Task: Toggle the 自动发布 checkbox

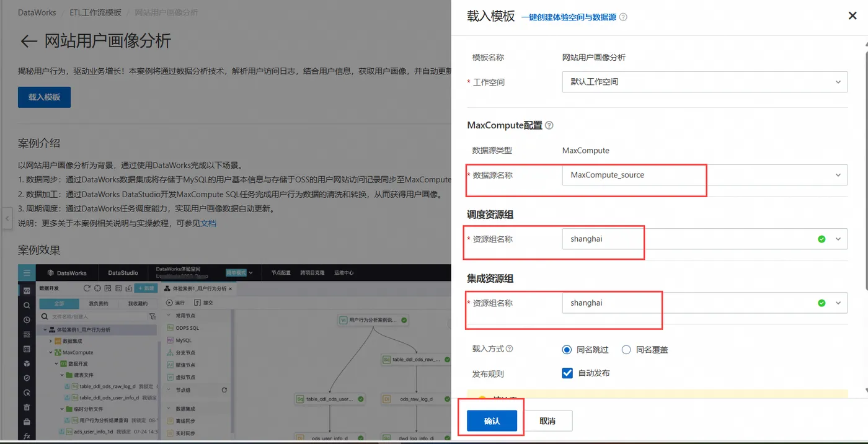Action: tap(567, 373)
